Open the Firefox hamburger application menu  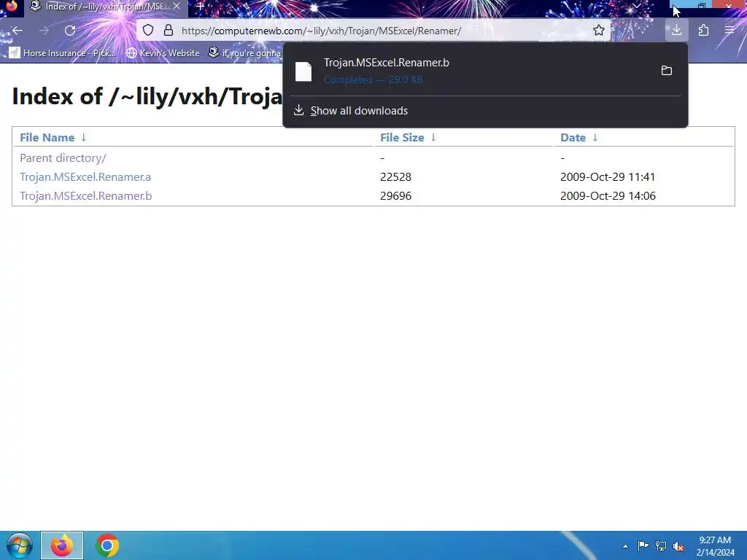click(x=729, y=31)
